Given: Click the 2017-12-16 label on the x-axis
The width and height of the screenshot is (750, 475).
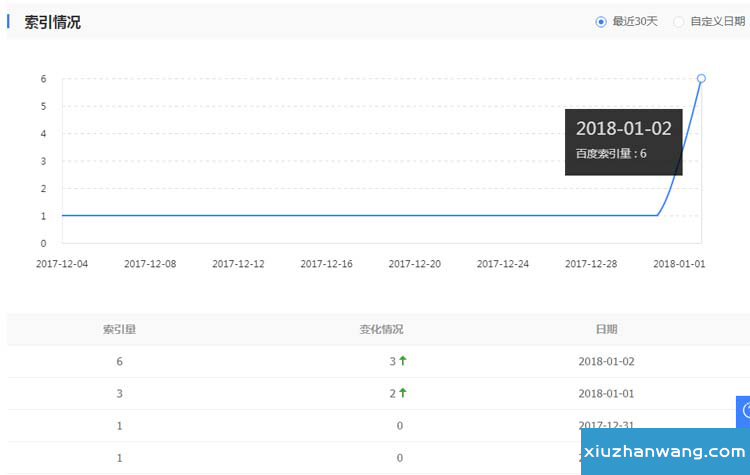Looking at the screenshot, I should point(326,264).
